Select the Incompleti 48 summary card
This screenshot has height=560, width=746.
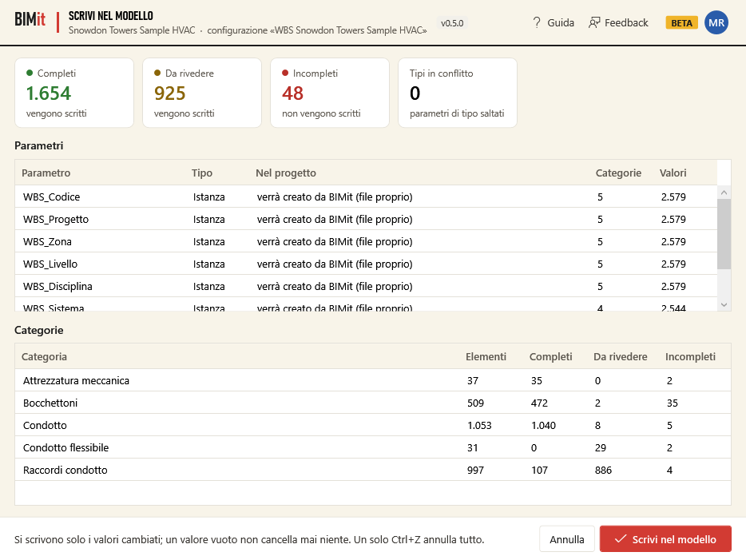(x=330, y=93)
